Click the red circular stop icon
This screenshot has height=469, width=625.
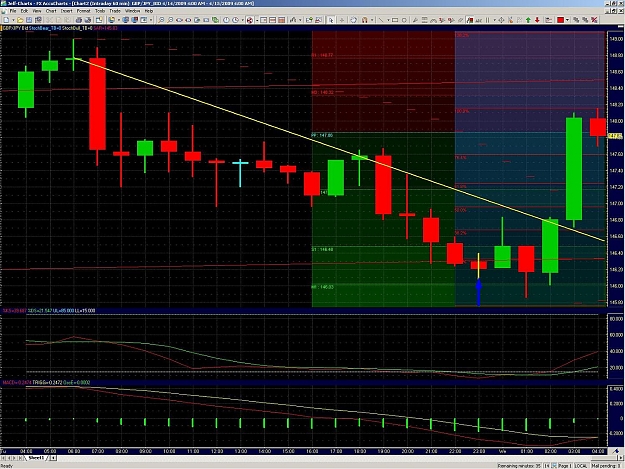click(250, 20)
